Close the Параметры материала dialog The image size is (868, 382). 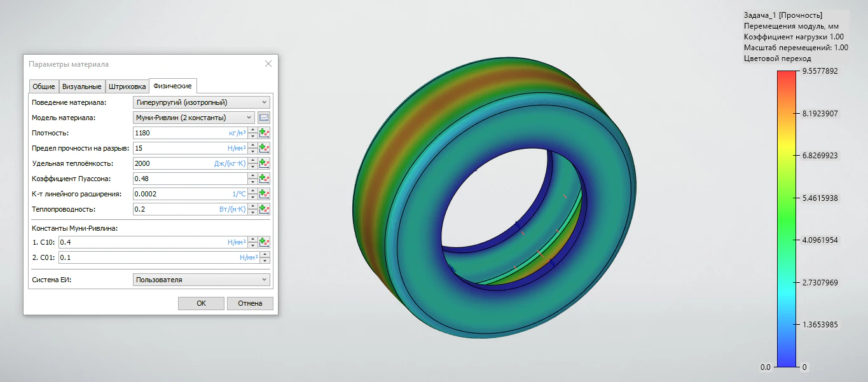click(x=268, y=64)
